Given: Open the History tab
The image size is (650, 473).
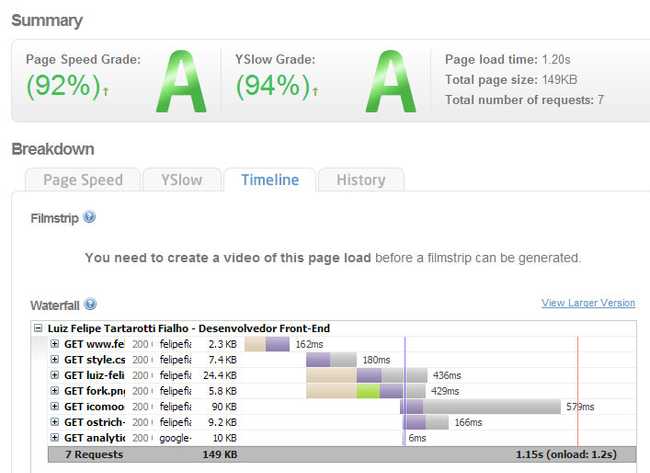Looking at the screenshot, I should (361, 180).
